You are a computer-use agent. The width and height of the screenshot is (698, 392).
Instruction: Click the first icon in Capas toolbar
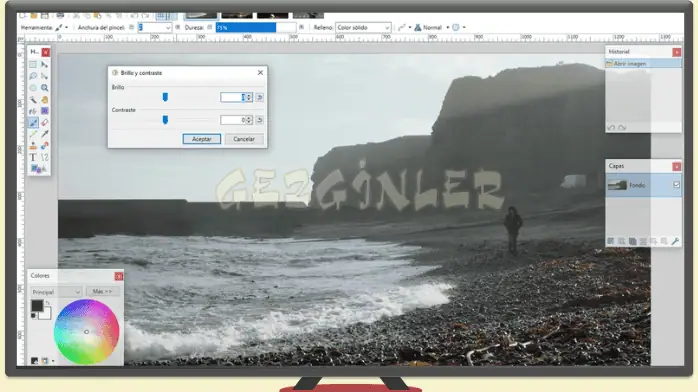pyautogui.click(x=611, y=241)
